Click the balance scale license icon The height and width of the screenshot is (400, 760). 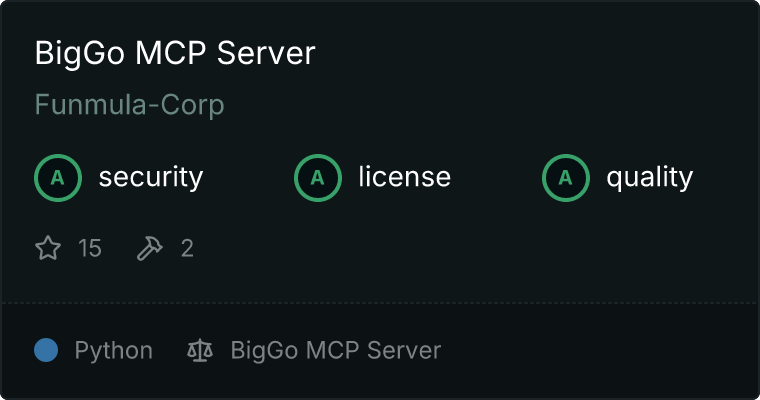pos(200,350)
